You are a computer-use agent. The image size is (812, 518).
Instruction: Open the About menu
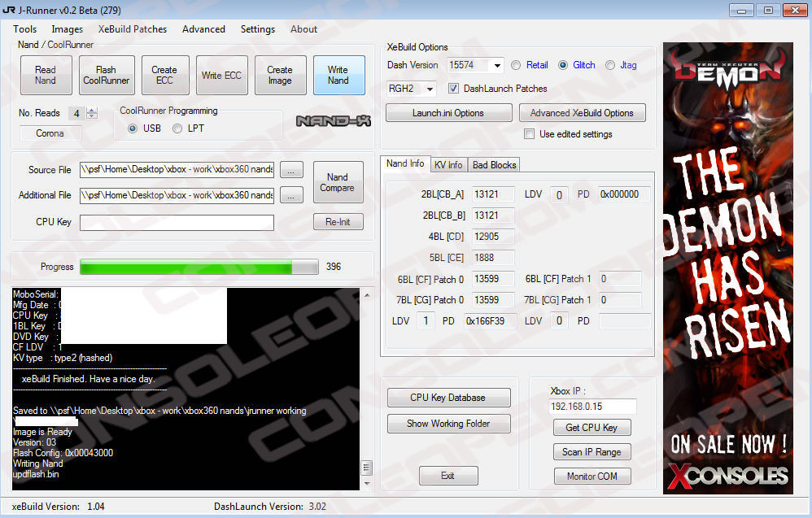coord(304,29)
